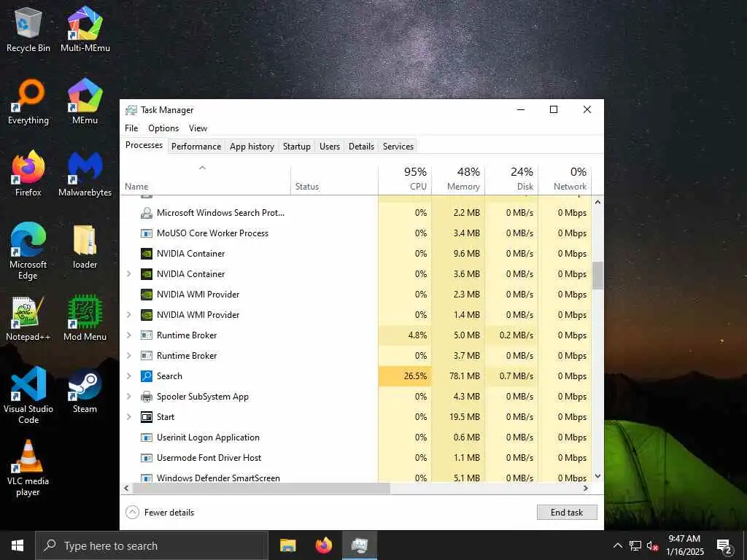Launch Multi-MEmu from the desktop
Viewport: 747px width, 560px height.
tap(85, 30)
